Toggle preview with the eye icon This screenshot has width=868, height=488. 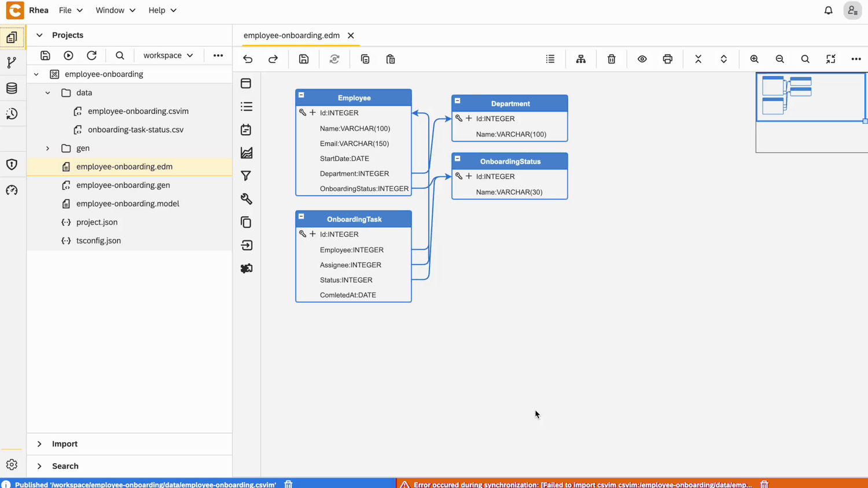coord(642,59)
